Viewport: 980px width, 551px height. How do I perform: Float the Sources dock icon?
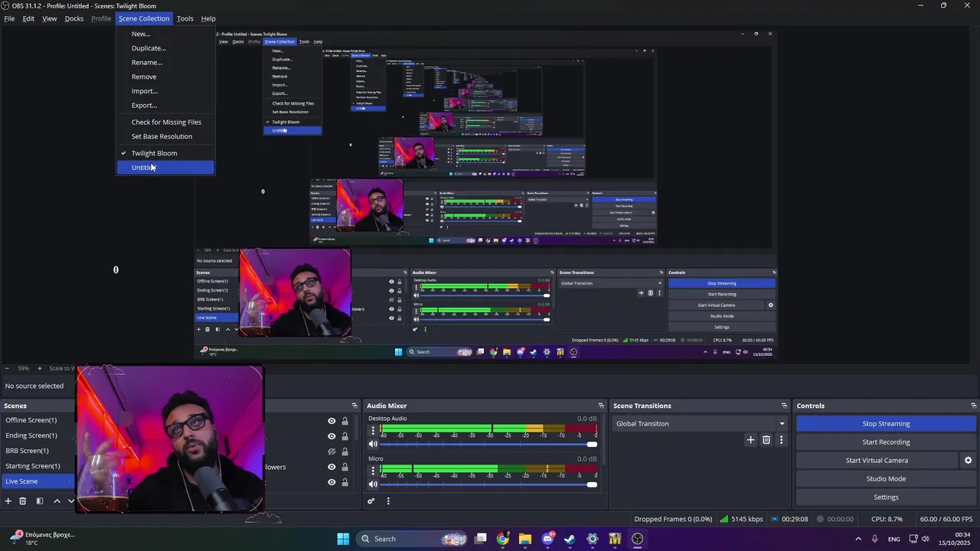354,406
